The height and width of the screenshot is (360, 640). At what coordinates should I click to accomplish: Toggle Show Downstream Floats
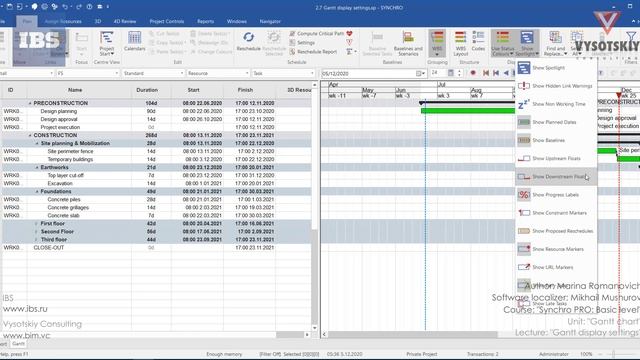(556, 176)
